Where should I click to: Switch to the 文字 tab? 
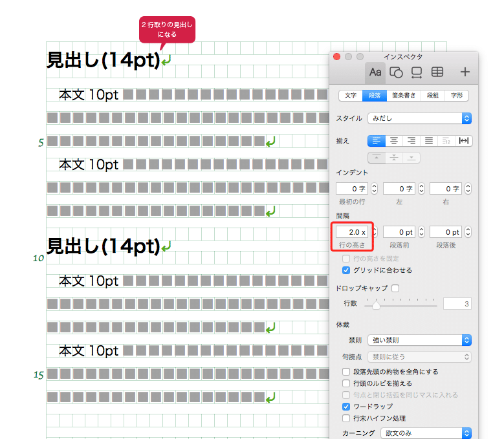tap(351, 96)
